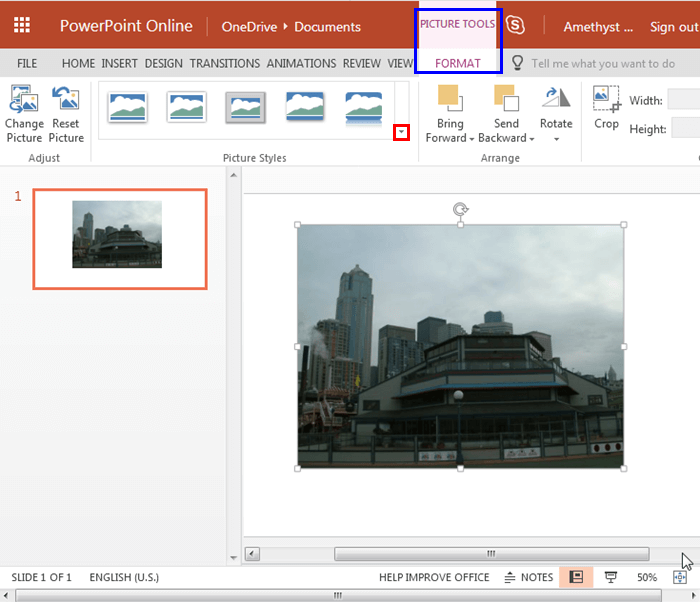This screenshot has height=602, width=700.
Task: Switch to the Insert tab
Action: 119,63
